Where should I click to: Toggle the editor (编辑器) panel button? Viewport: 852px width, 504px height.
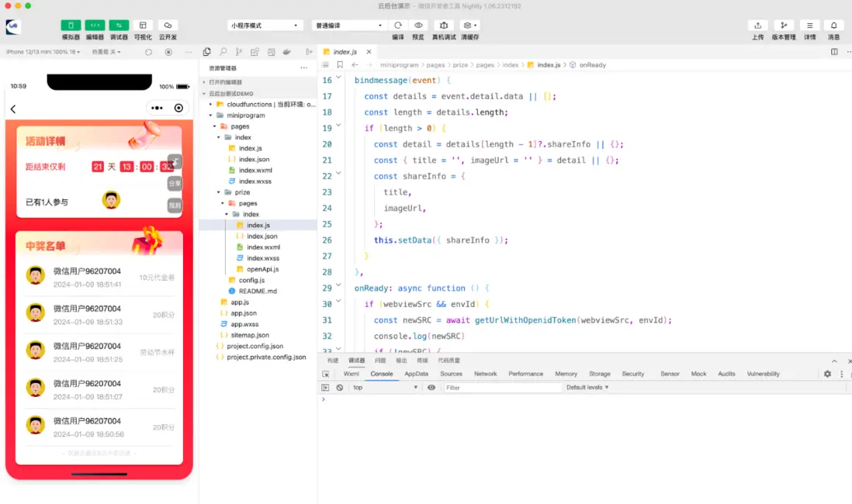pyautogui.click(x=95, y=26)
